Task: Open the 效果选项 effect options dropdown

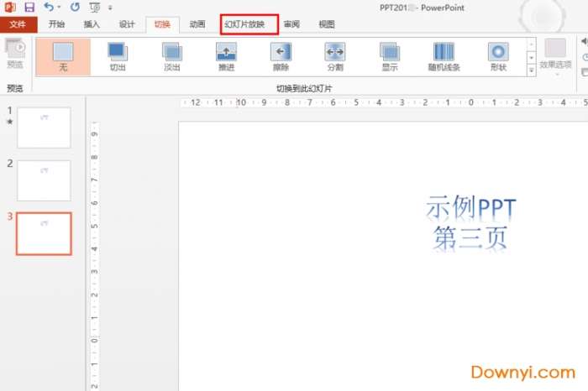Action: [x=555, y=56]
